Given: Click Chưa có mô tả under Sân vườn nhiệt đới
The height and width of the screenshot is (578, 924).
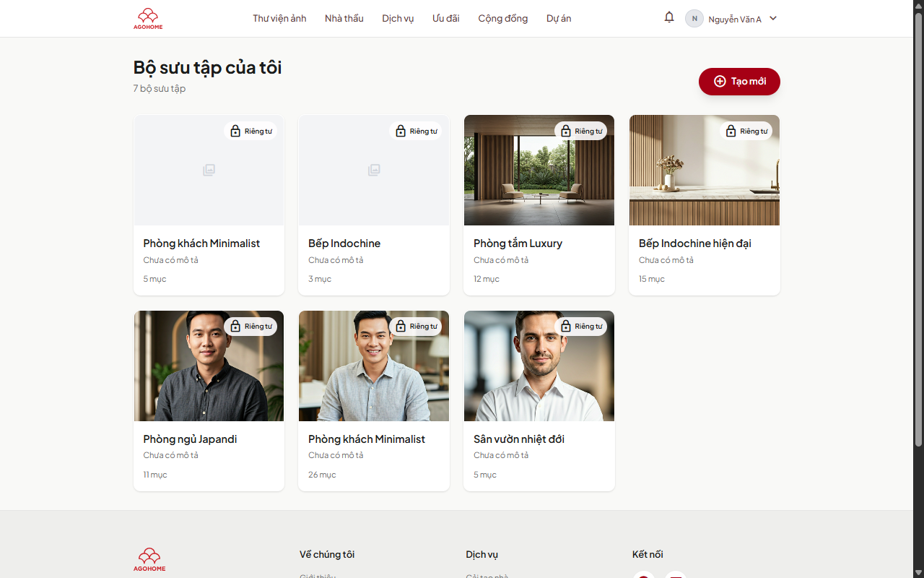Looking at the screenshot, I should click(501, 455).
